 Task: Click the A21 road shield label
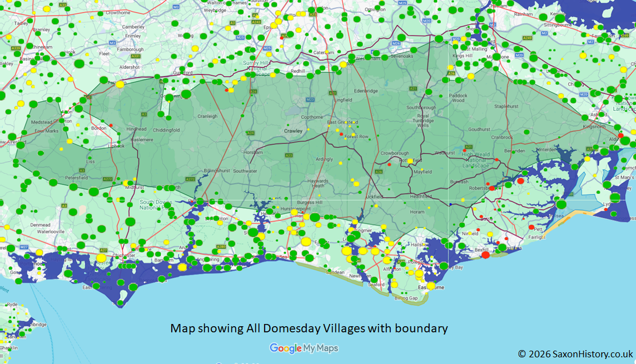469,147
